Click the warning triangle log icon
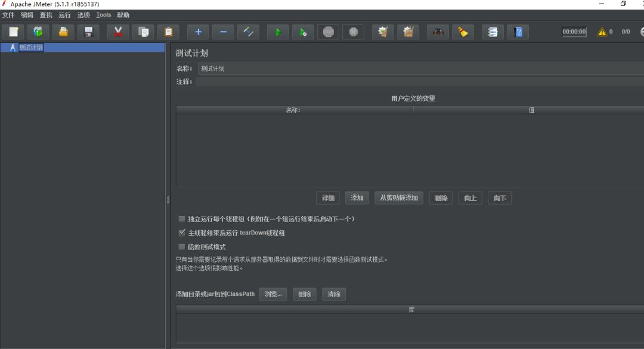 pyautogui.click(x=602, y=32)
